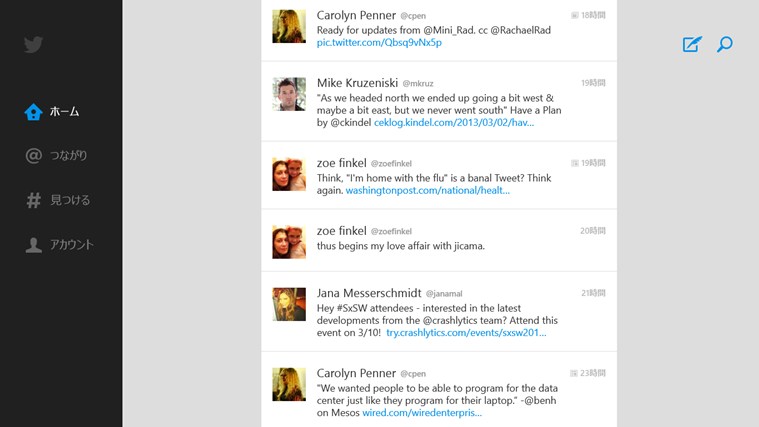Click media indicator icon on flu tweet
Screen dimensions: 759x427
pos(574,162)
